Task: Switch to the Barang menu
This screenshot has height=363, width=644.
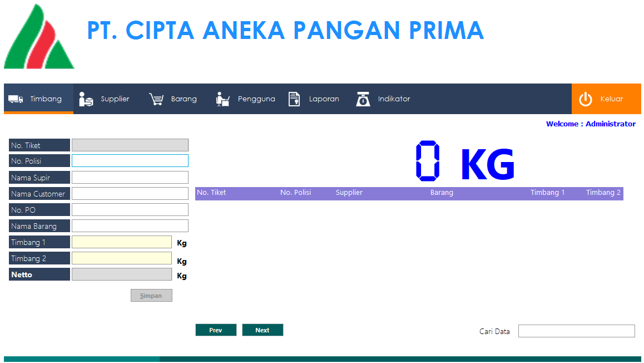Action: (173, 99)
